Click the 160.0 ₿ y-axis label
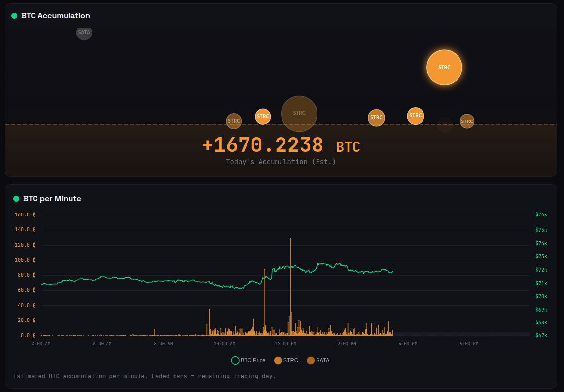 pyautogui.click(x=25, y=214)
